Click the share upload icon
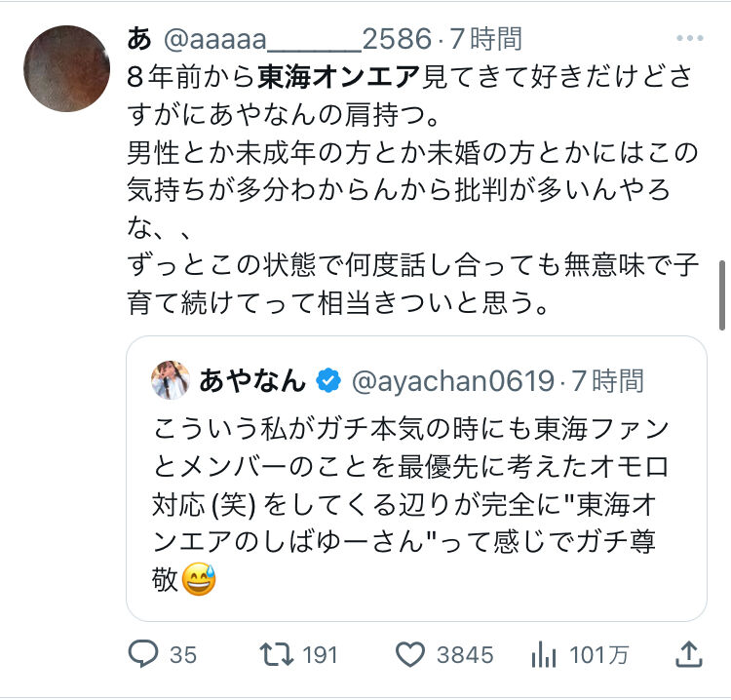This screenshot has width=731, height=700. pyautogui.click(x=689, y=654)
